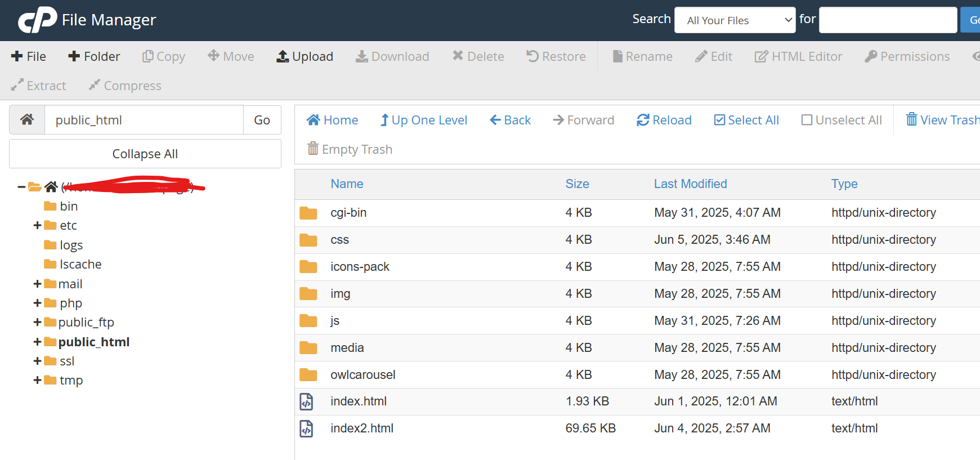Click Go button next to path field
This screenshot has width=980, height=460.
tap(262, 120)
